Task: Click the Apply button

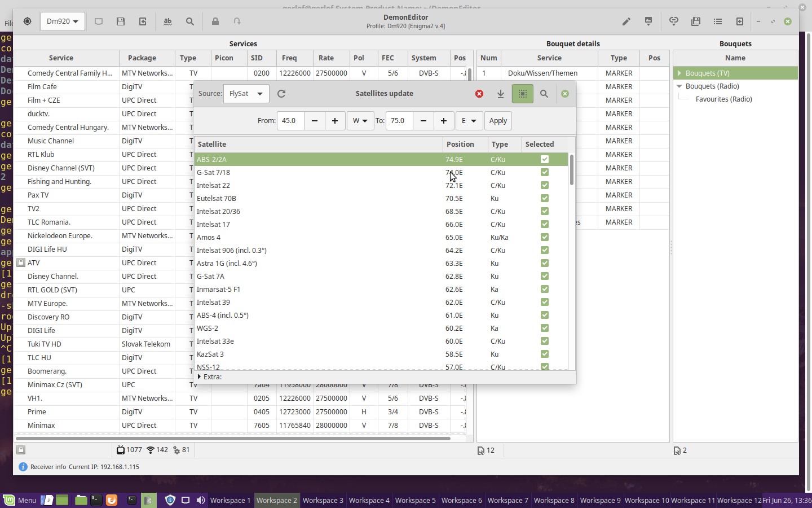Action: (x=498, y=121)
